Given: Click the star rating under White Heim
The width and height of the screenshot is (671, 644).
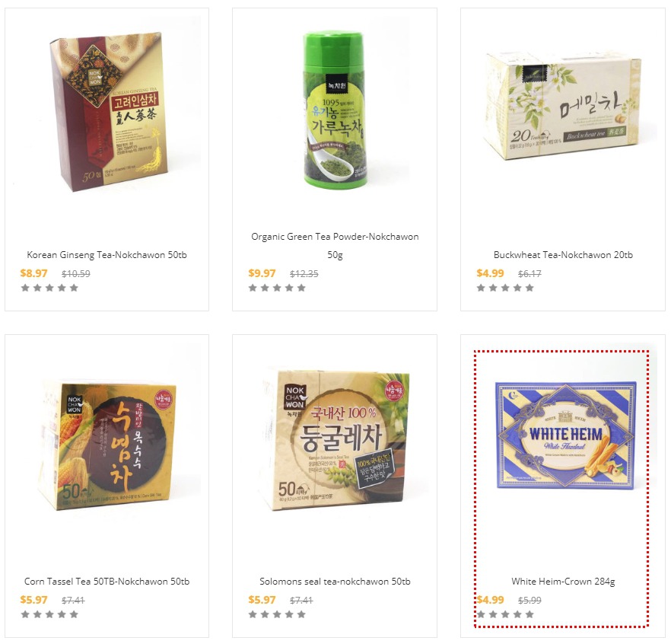Looking at the screenshot, I should tap(505, 614).
